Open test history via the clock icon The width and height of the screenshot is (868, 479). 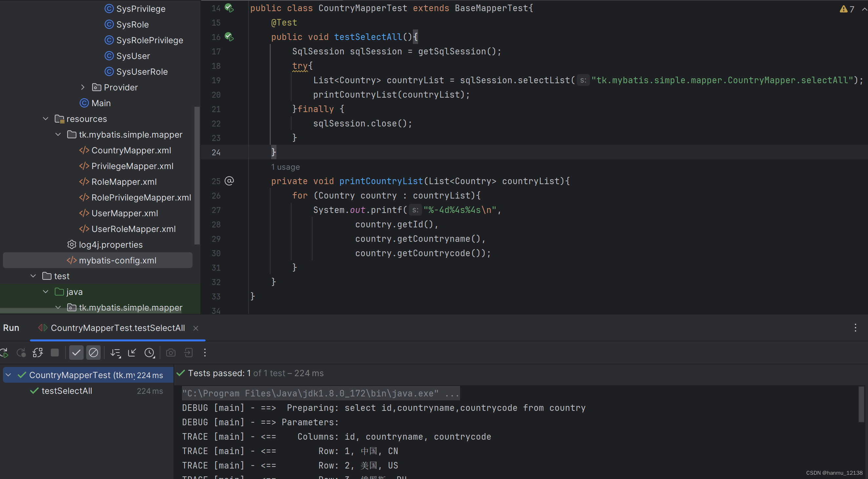150,353
